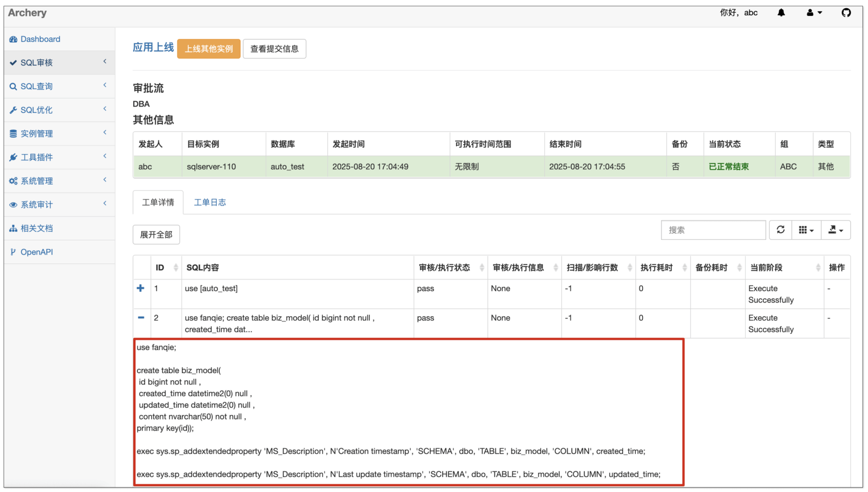Click the SQL内容 column header
The width and height of the screenshot is (868, 492).
(x=297, y=268)
